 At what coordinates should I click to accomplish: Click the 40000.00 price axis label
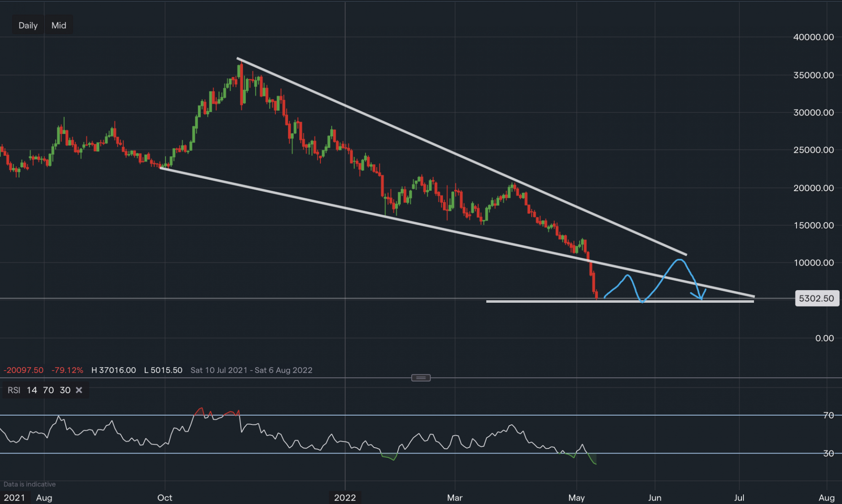click(813, 37)
